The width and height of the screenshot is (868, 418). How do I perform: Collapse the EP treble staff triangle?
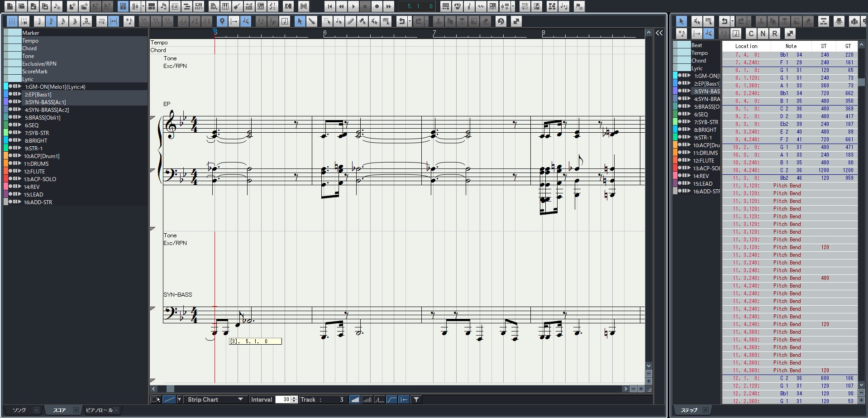pos(153,117)
